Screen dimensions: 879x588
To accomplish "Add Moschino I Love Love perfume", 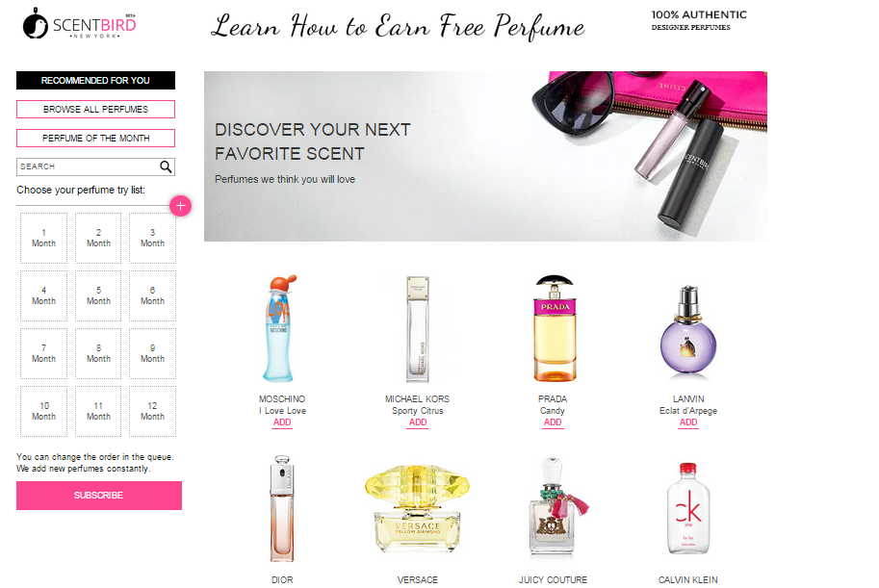I will pyautogui.click(x=282, y=422).
